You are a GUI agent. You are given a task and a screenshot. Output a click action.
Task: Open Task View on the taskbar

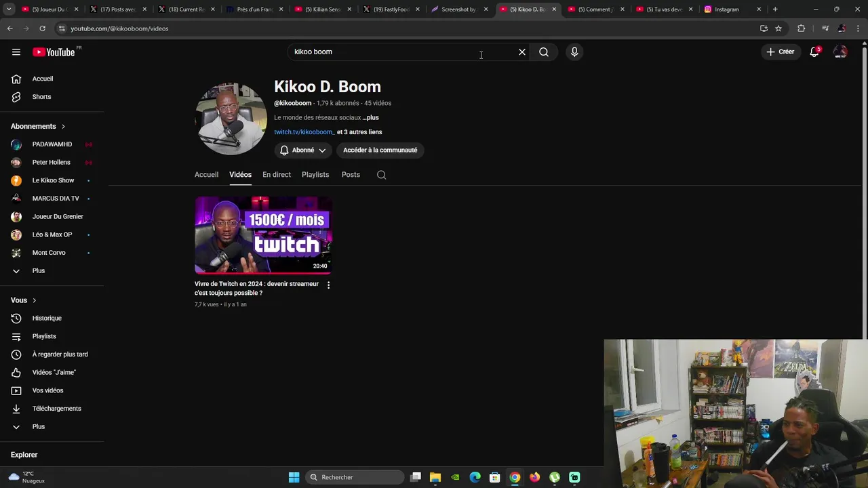(x=416, y=477)
